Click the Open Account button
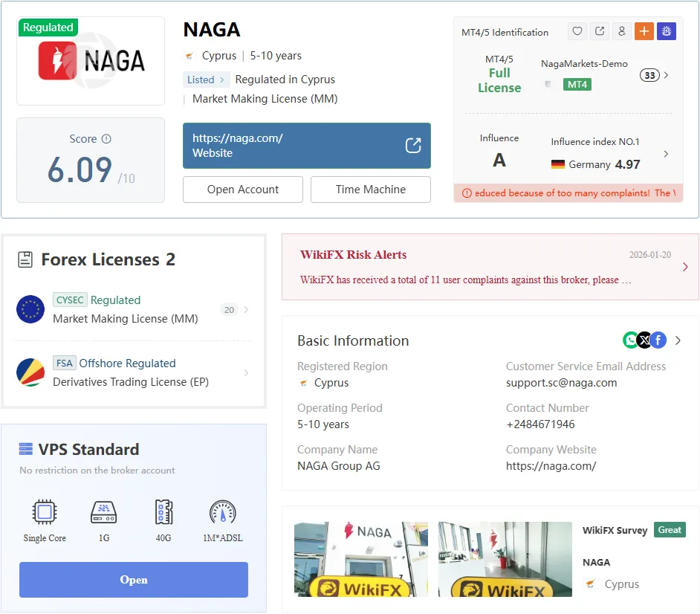 243,190
